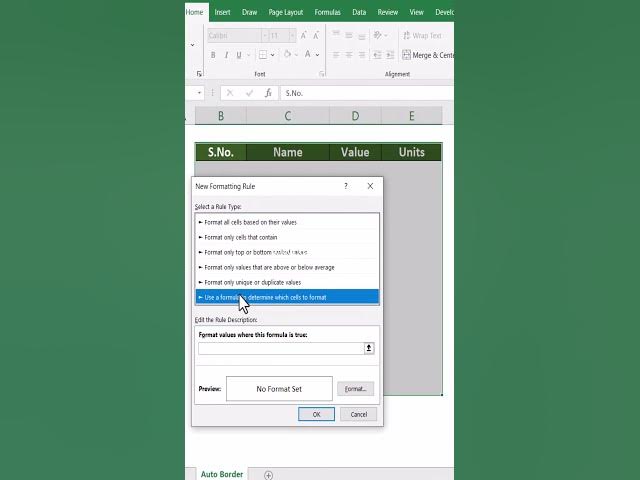
Task: Click the formula bar Cancel X icon
Action: pos(230,93)
